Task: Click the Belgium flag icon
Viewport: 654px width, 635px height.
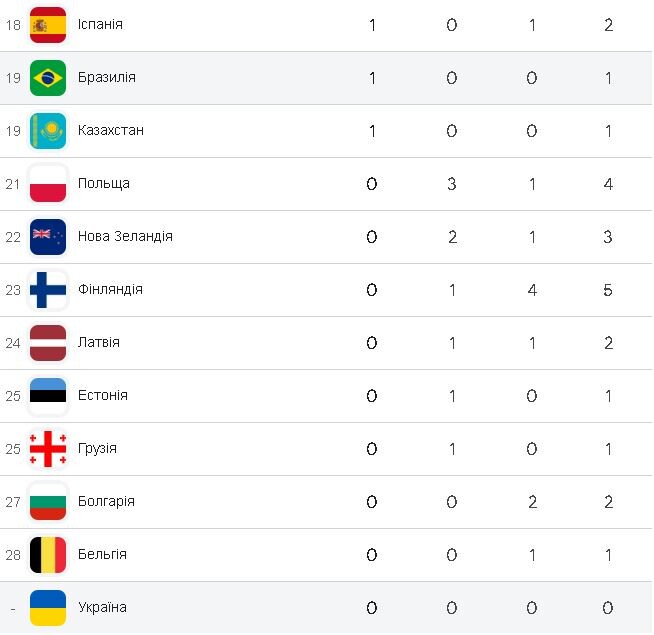Action: (48, 555)
